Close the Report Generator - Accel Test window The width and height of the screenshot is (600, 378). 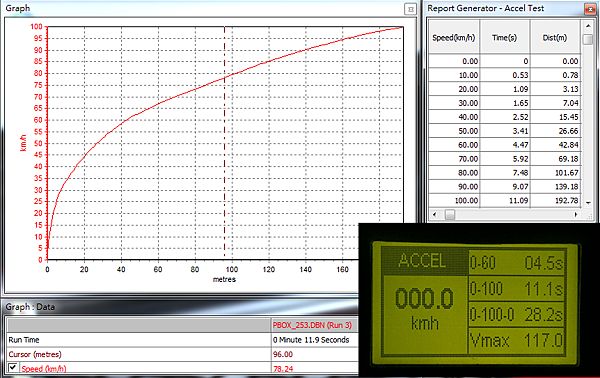click(x=590, y=9)
